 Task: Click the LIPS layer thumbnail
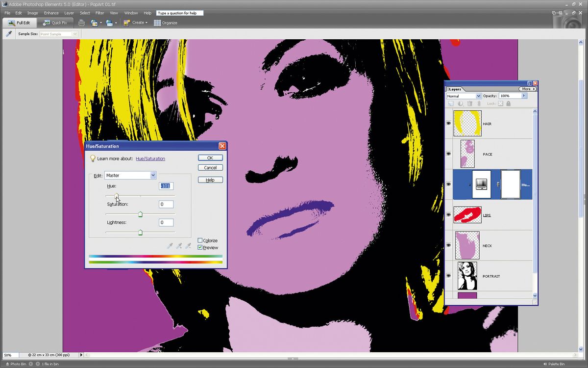(467, 214)
